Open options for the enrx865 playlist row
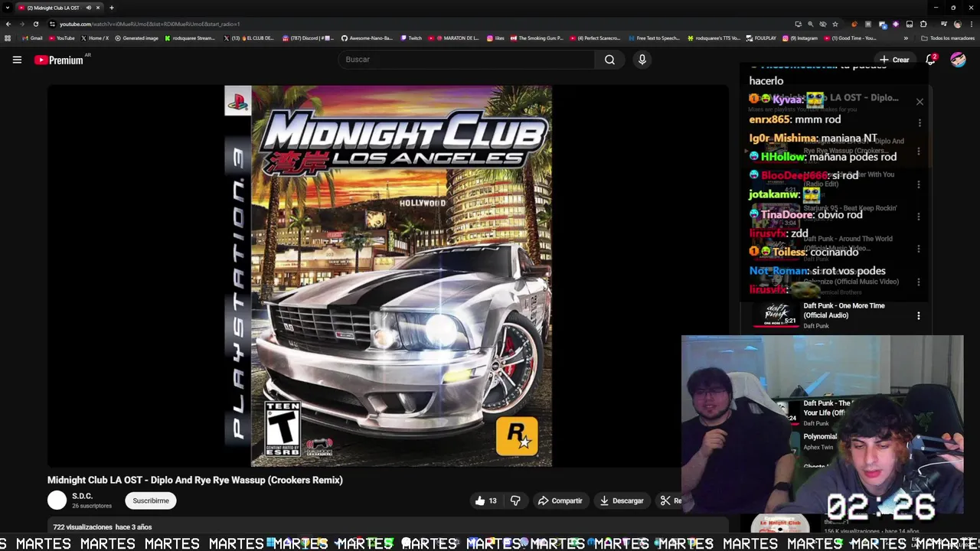The width and height of the screenshot is (980, 551). click(x=920, y=122)
